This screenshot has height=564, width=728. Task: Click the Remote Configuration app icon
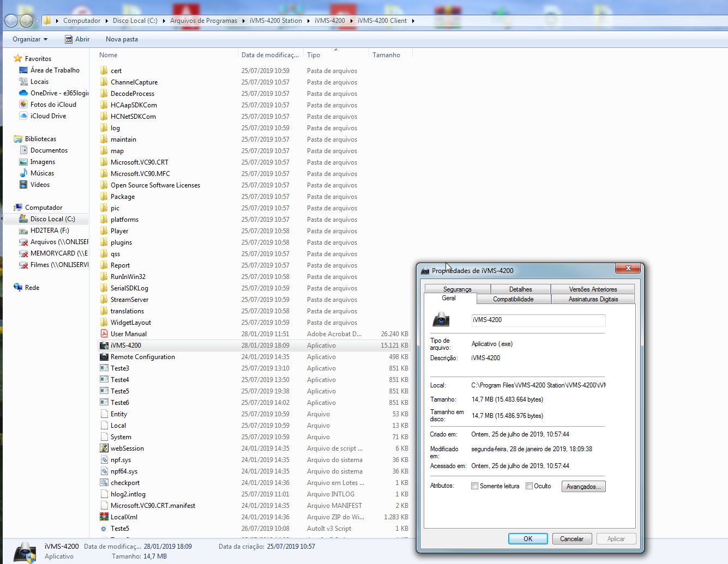tap(104, 357)
